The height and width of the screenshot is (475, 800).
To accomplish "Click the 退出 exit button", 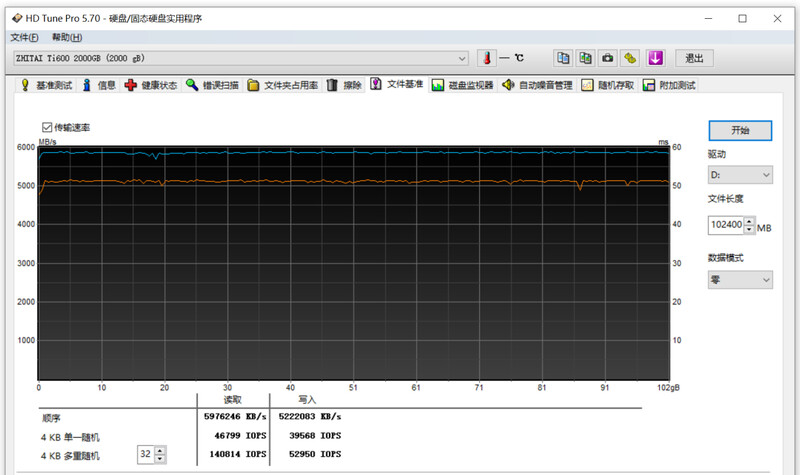I will pos(695,58).
